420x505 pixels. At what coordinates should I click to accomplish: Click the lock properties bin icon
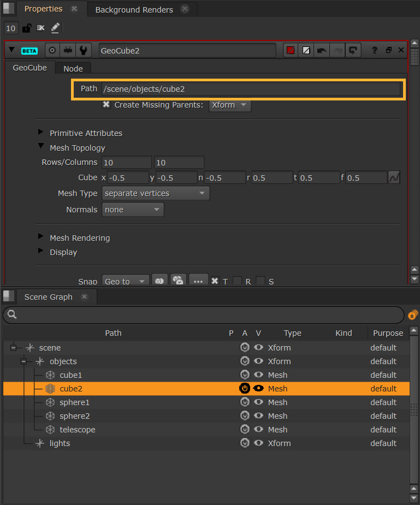coord(26,28)
